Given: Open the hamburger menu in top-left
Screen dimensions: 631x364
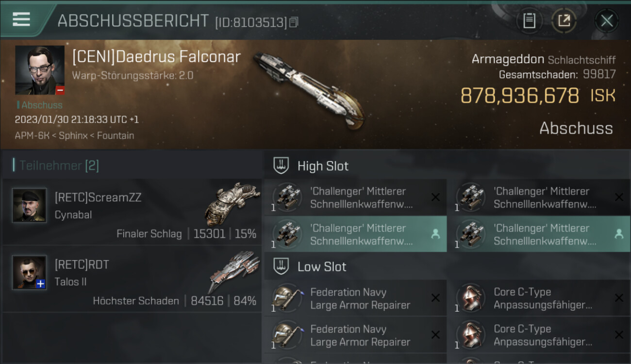Looking at the screenshot, I should (x=21, y=19).
